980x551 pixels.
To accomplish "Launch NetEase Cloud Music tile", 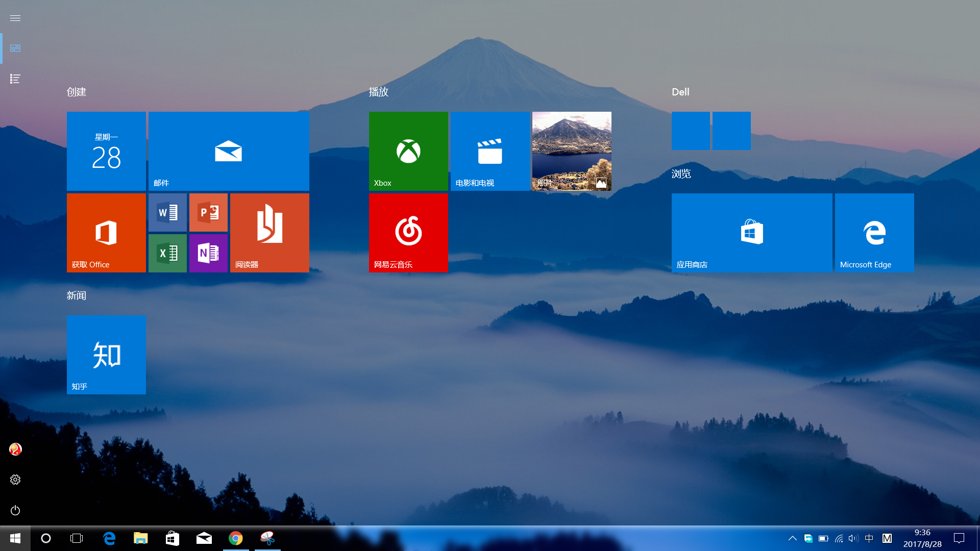I will click(x=408, y=233).
